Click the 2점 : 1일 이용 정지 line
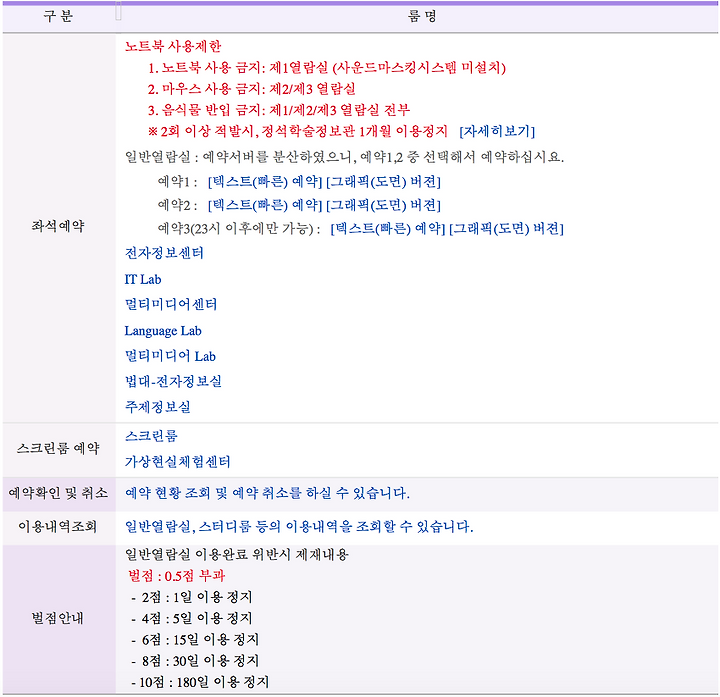This screenshot has height=697, width=720. click(x=191, y=597)
